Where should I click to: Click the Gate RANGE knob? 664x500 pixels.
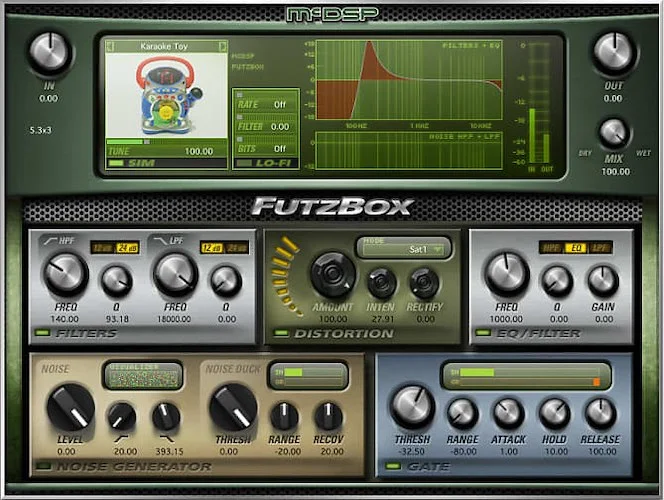coord(462,414)
